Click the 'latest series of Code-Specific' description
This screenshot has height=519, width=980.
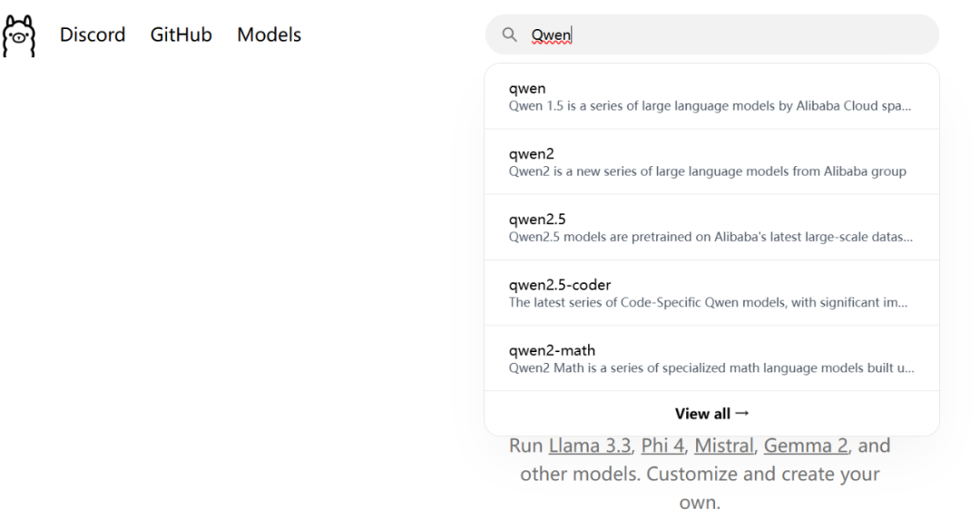tap(708, 303)
